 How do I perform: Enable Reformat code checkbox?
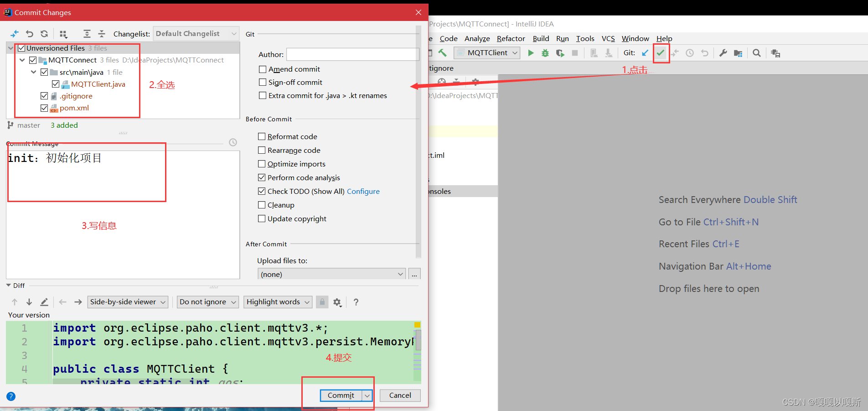coord(262,136)
